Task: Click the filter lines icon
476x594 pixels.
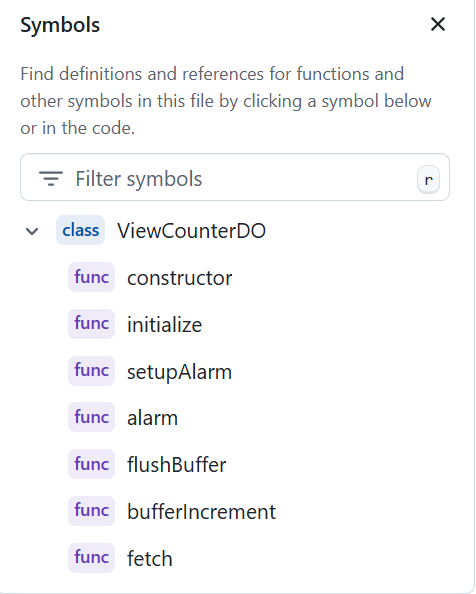Action: pos(51,178)
